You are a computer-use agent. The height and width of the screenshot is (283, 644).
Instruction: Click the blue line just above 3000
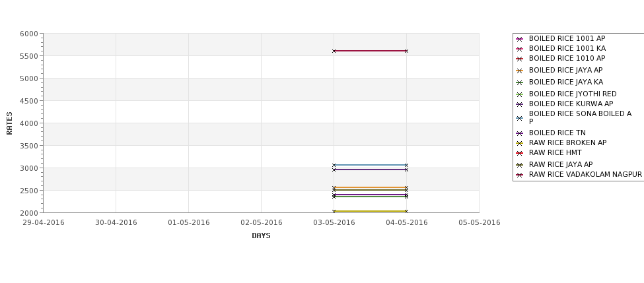point(370,165)
